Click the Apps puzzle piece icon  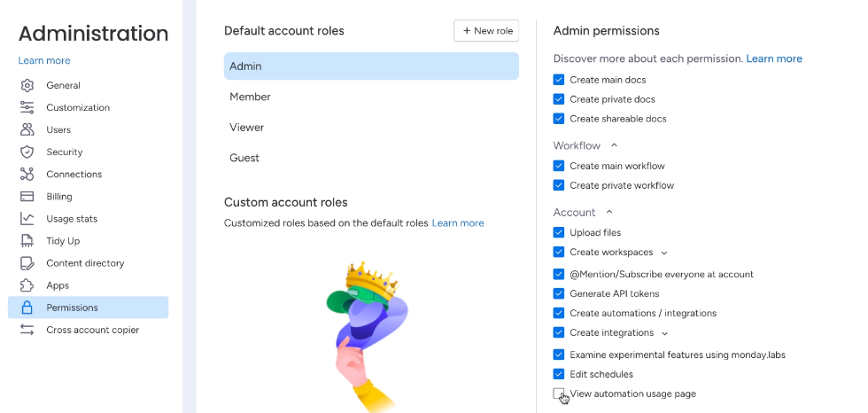click(27, 285)
